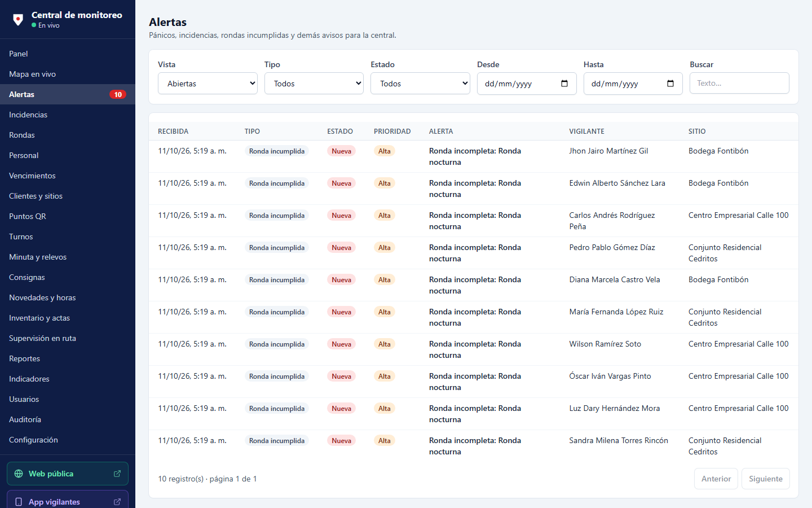This screenshot has height=508, width=812.
Task: Click the red 10 badge on Alertas
Action: coord(118,94)
